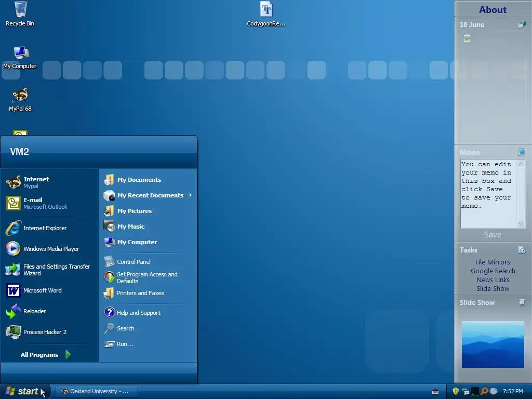Click orange magnifier tray icon
This screenshot has height=399, width=532.
(484, 391)
